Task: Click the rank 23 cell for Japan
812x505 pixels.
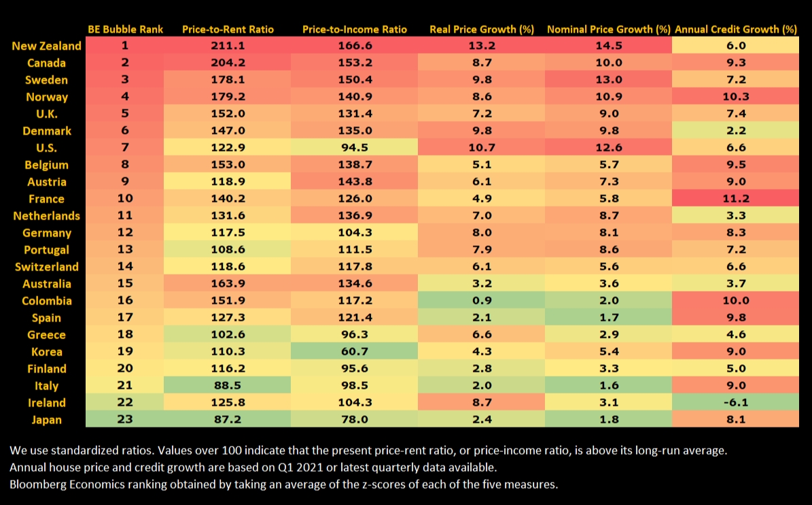Action: pyautogui.click(x=125, y=420)
